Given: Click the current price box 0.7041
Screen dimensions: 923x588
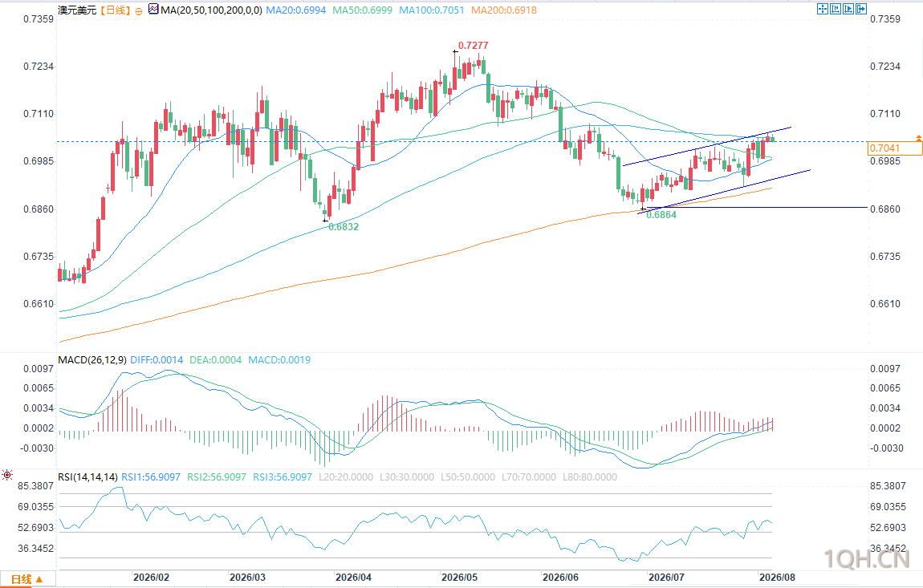Looking at the screenshot, I should point(896,148).
